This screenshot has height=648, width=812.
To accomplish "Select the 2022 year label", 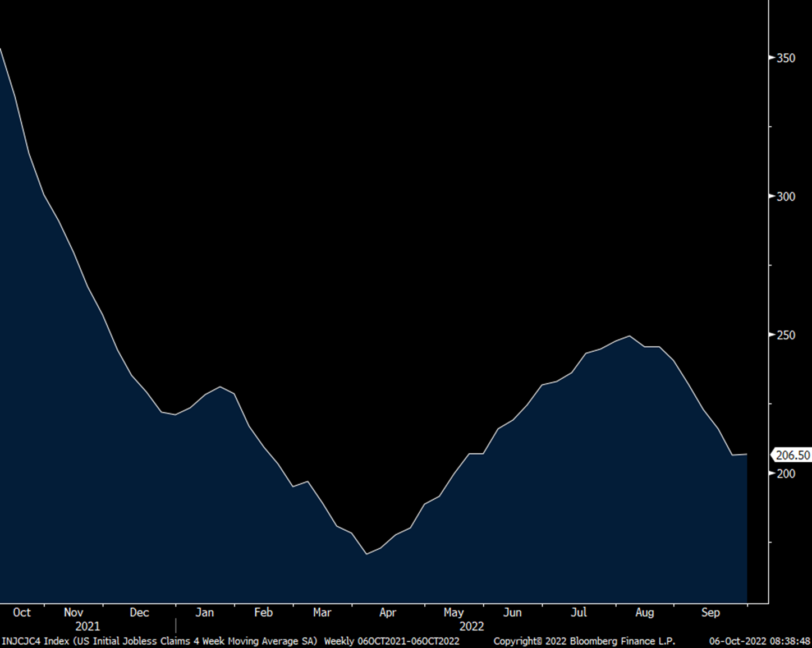I will click(x=471, y=626).
